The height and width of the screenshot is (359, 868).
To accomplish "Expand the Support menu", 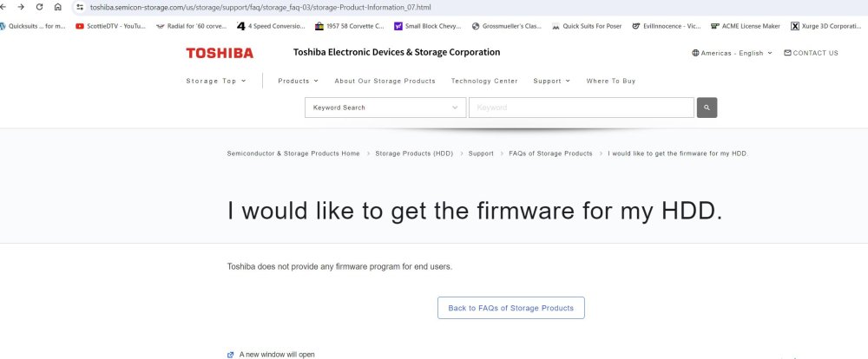I will tap(551, 81).
